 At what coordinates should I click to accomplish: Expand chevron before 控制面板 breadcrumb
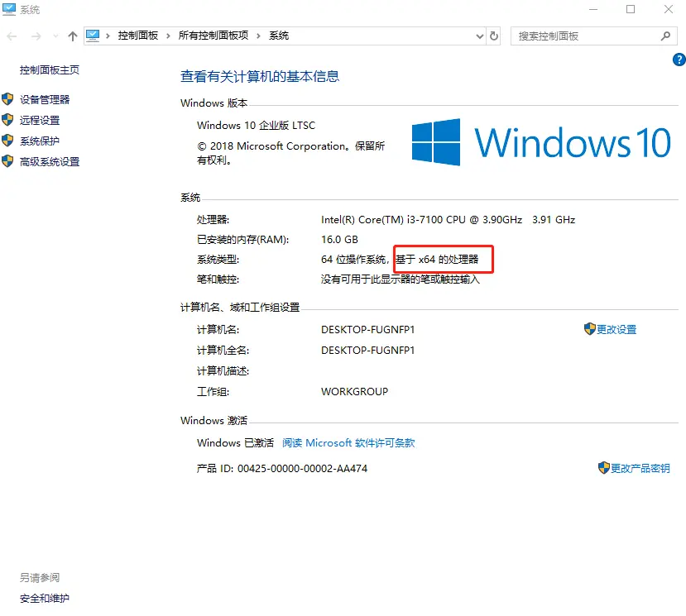click(108, 36)
